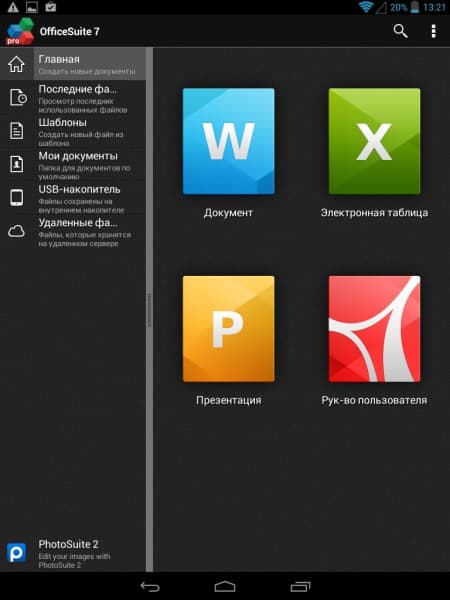Image resolution: width=450 pixels, height=600 pixels.
Task: Click the Документ label
Action: pos(228,213)
